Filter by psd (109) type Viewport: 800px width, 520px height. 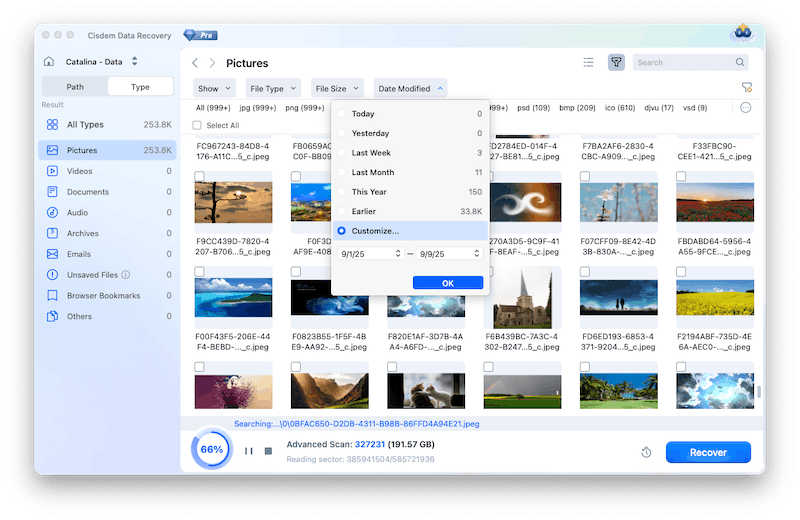[533, 108]
